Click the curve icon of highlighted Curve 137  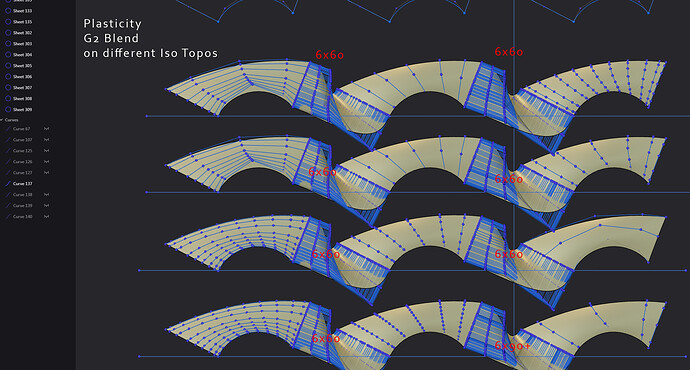(8, 184)
